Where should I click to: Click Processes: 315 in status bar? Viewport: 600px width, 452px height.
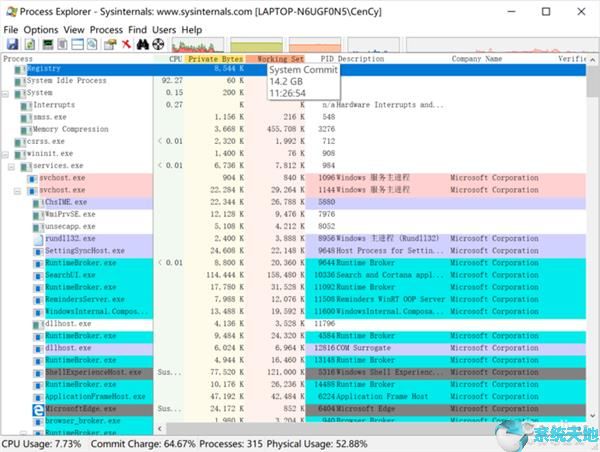coord(231,444)
